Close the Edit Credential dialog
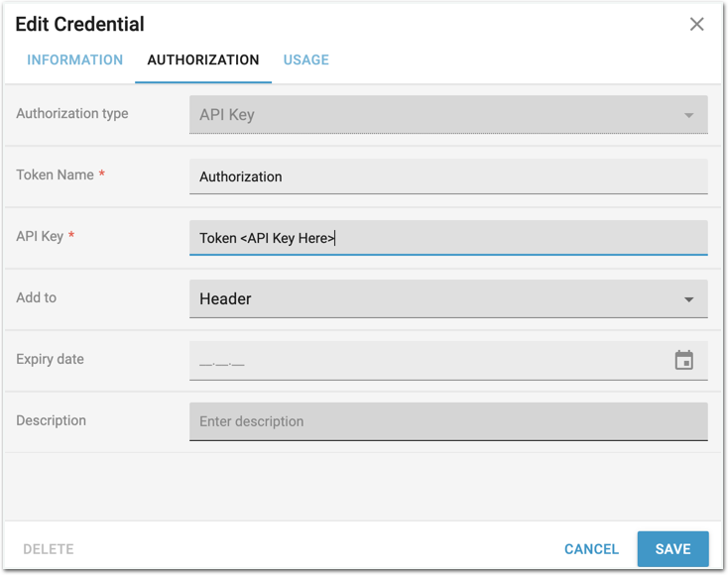 697,25
